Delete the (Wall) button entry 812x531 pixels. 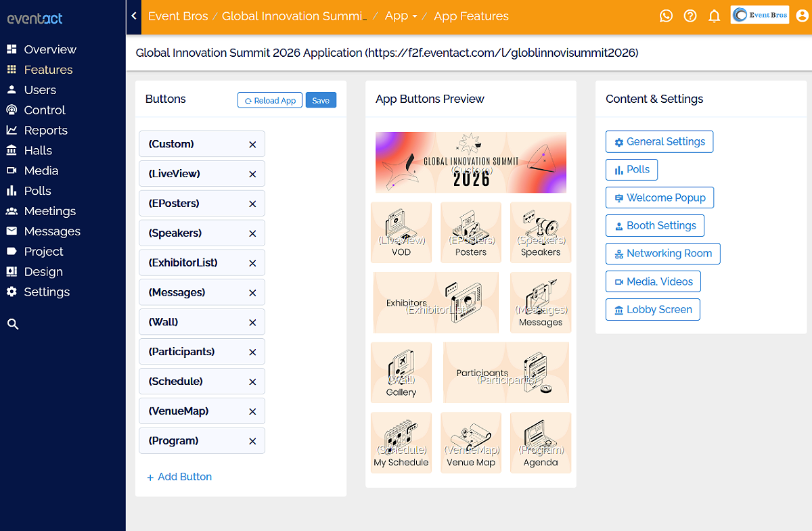click(x=252, y=323)
